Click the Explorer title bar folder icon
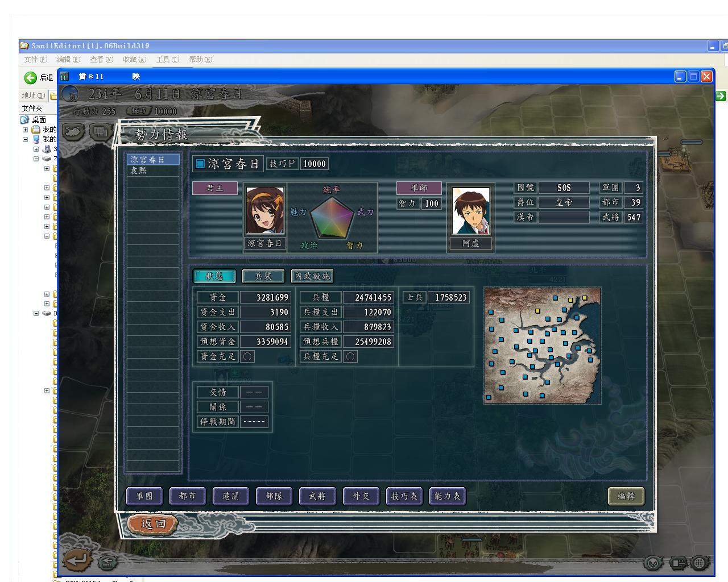 [x=24, y=45]
